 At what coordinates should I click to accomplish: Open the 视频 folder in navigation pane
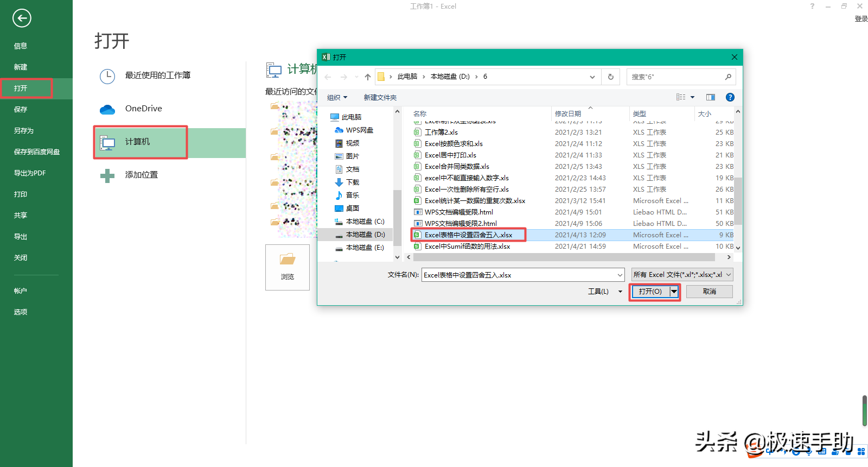[353, 143]
